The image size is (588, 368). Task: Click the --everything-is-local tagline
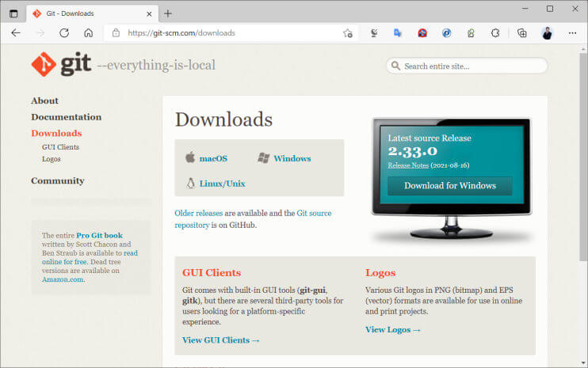pos(156,65)
